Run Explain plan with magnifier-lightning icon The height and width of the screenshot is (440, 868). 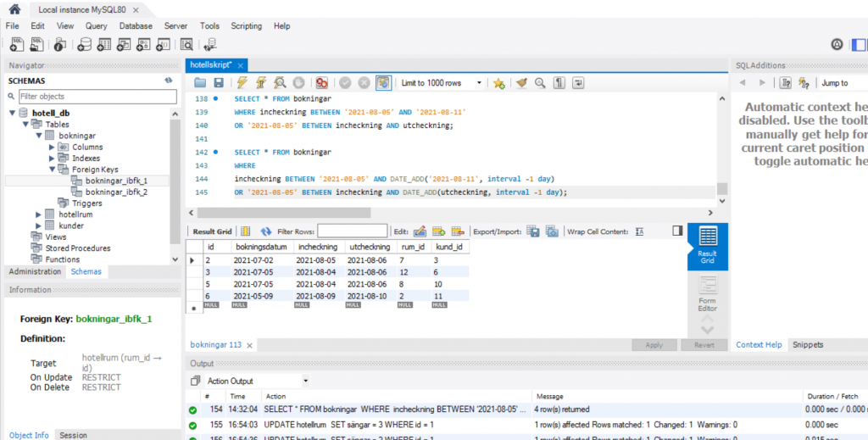(x=280, y=83)
